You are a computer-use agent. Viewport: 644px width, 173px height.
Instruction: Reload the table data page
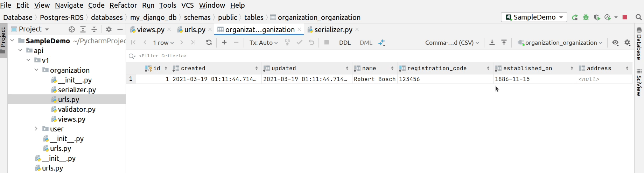tap(209, 43)
